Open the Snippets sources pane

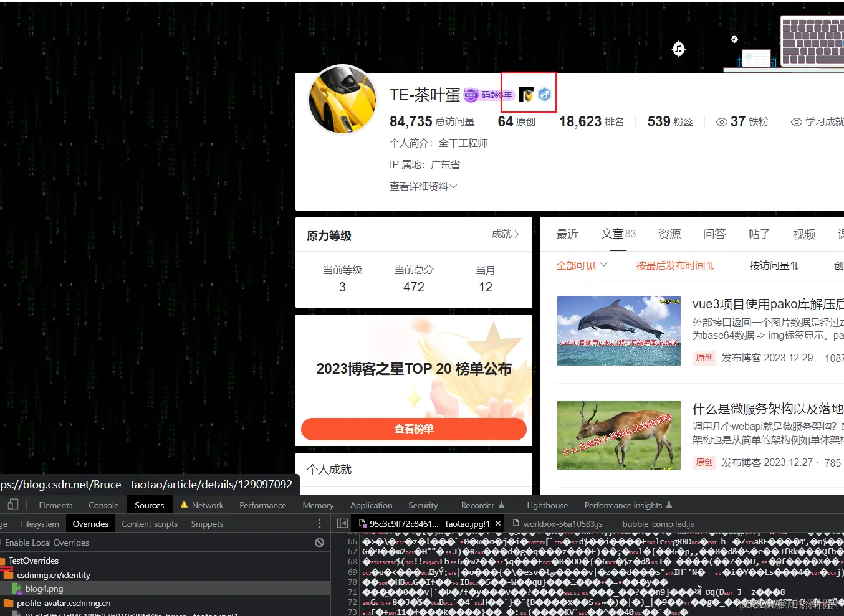click(207, 524)
